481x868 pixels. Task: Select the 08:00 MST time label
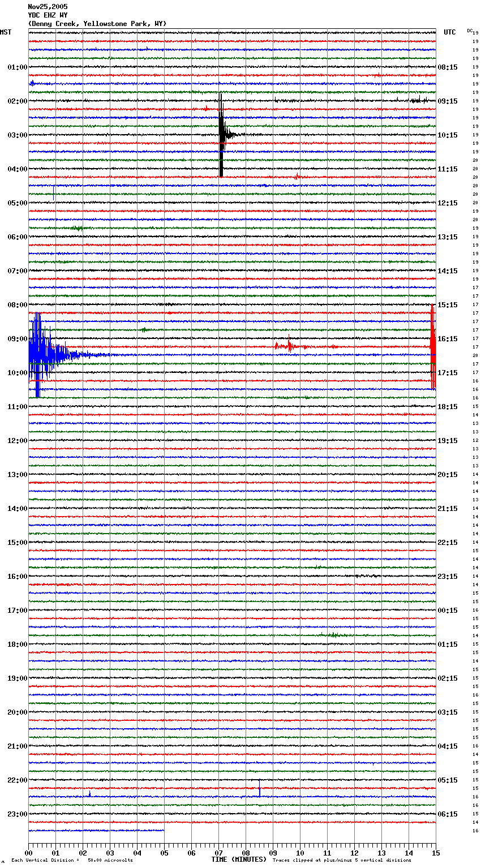tap(17, 305)
